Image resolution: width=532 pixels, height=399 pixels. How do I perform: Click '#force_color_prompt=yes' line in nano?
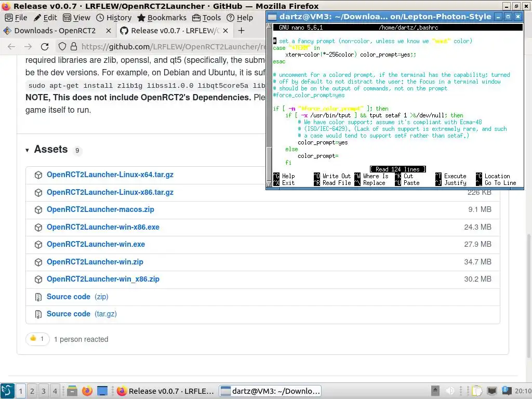pos(309,95)
